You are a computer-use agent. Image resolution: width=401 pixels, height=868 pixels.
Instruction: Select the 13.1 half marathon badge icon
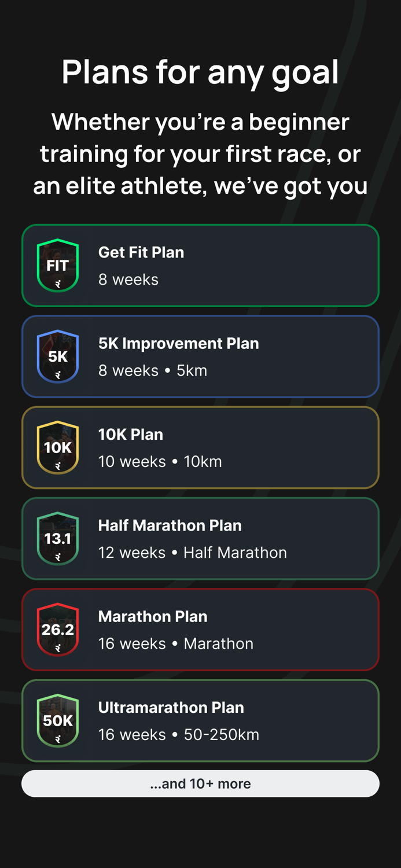click(58, 538)
